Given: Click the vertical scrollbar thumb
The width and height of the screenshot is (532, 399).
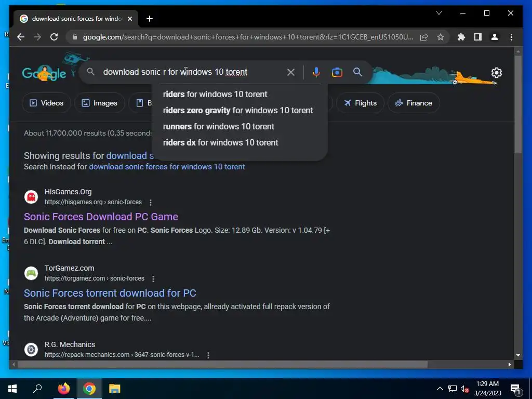Looking at the screenshot, I should click(518, 104).
